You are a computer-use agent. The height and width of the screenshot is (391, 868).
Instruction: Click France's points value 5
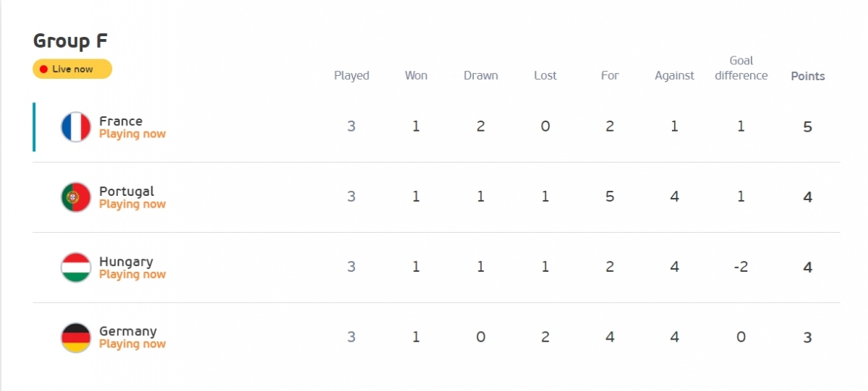point(808,127)
